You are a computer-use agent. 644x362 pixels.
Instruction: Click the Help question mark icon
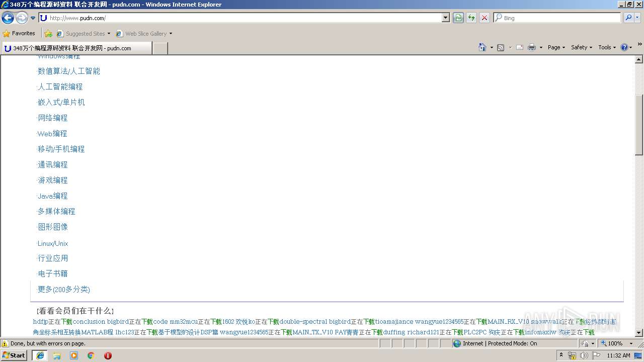tap(624, 47)
